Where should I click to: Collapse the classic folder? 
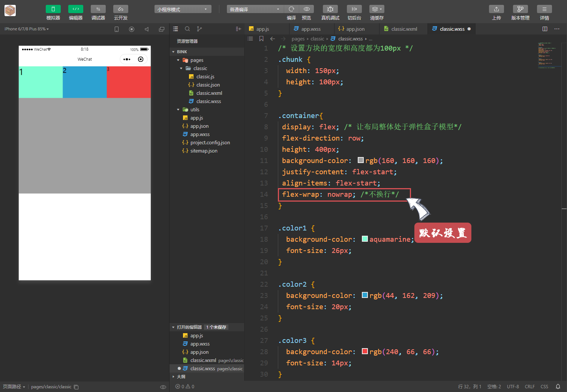tap(181, 68)
